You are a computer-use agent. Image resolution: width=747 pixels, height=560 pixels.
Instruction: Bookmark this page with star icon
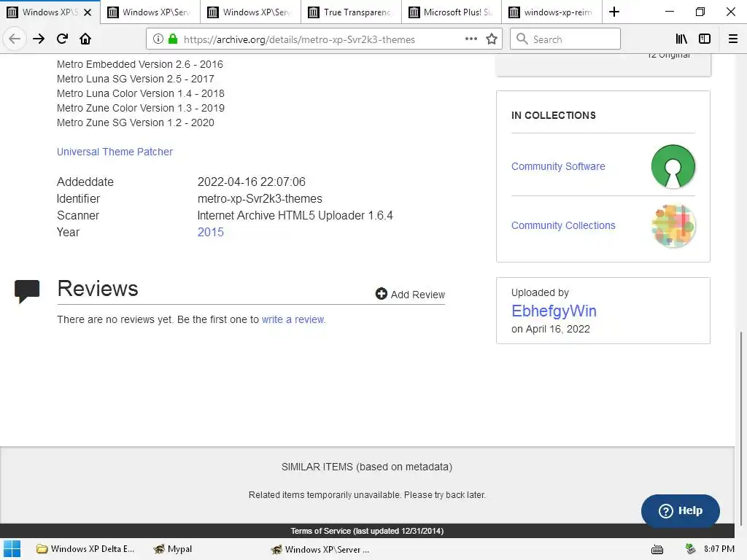click(492, 39)
